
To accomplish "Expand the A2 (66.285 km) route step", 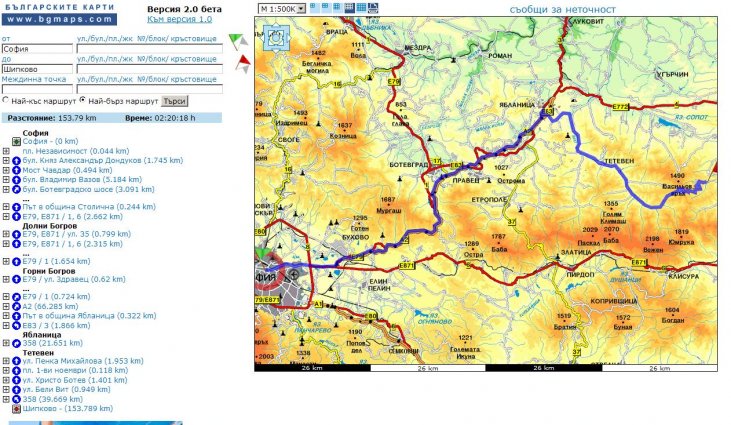I will click(x=6, y=307).
